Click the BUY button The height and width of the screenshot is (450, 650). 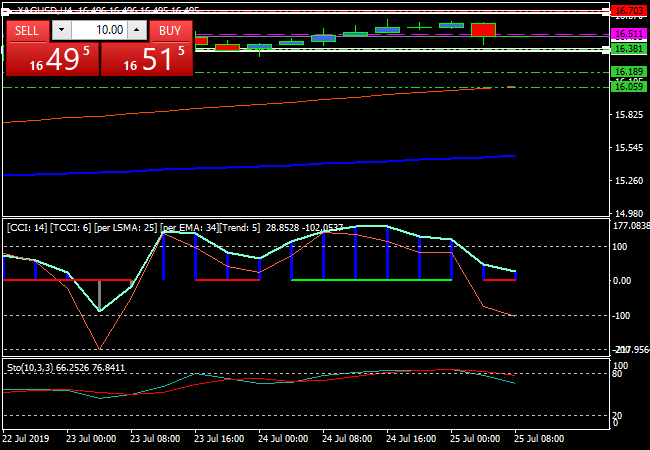(171, 30)
